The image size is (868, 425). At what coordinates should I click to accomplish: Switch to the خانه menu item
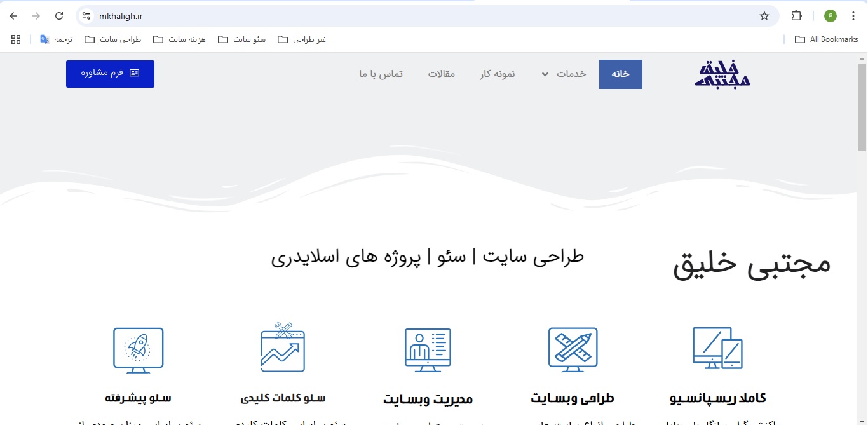click(x=620, y=74)
